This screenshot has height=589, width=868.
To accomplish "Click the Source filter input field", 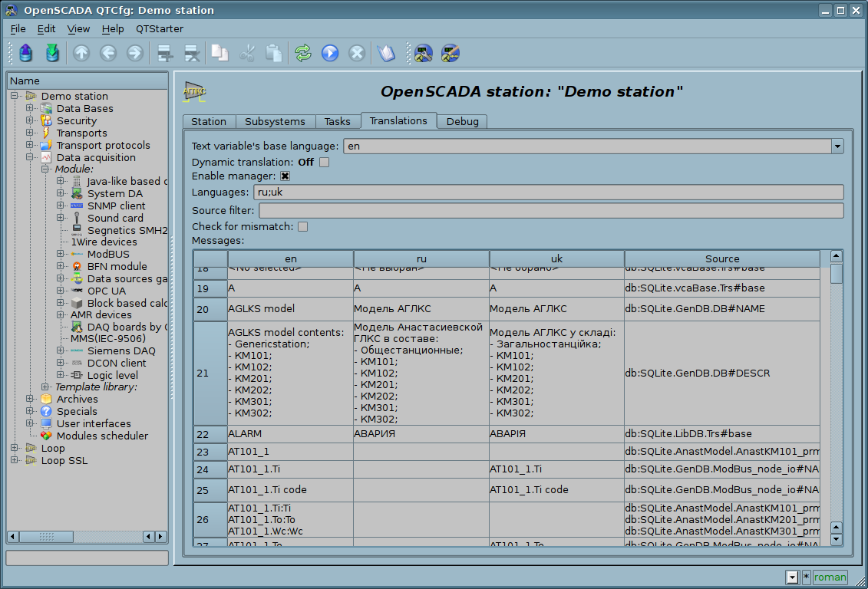I will coord(551,210).
